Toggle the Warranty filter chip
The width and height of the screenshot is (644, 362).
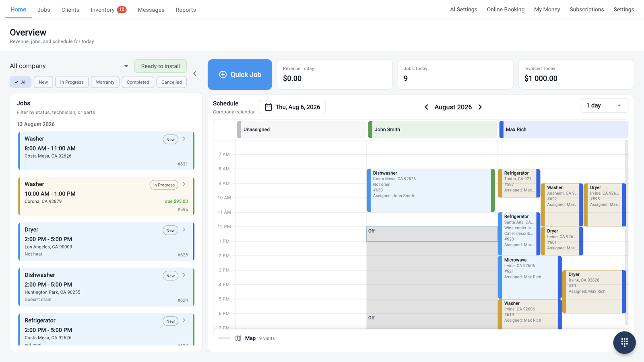pyautogui.click(x=105, y=82)
